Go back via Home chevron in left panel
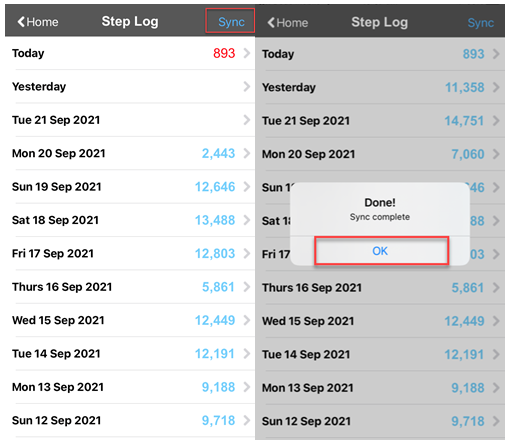 click(x=38, y=22)
